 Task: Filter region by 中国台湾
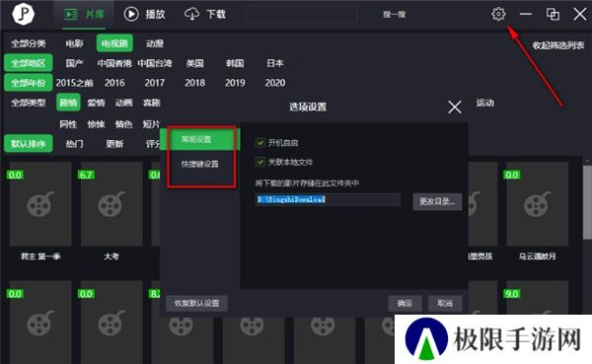[x=155, y=63]
